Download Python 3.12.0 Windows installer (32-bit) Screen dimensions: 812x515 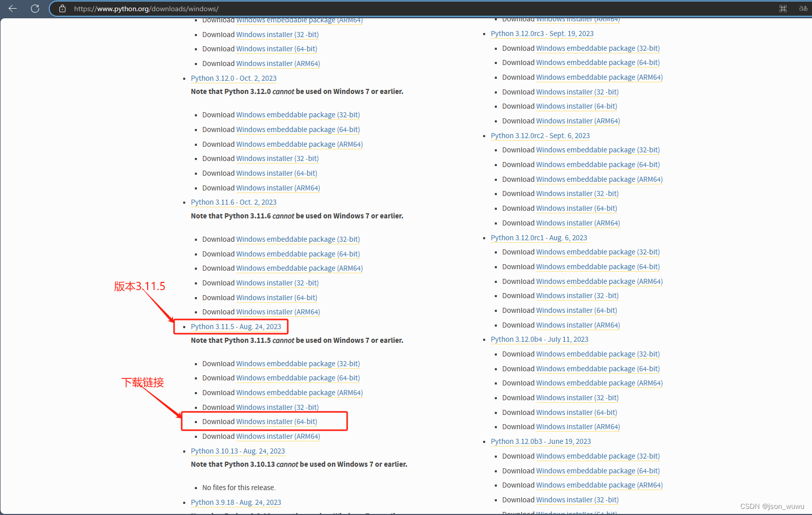click(277, 158)
